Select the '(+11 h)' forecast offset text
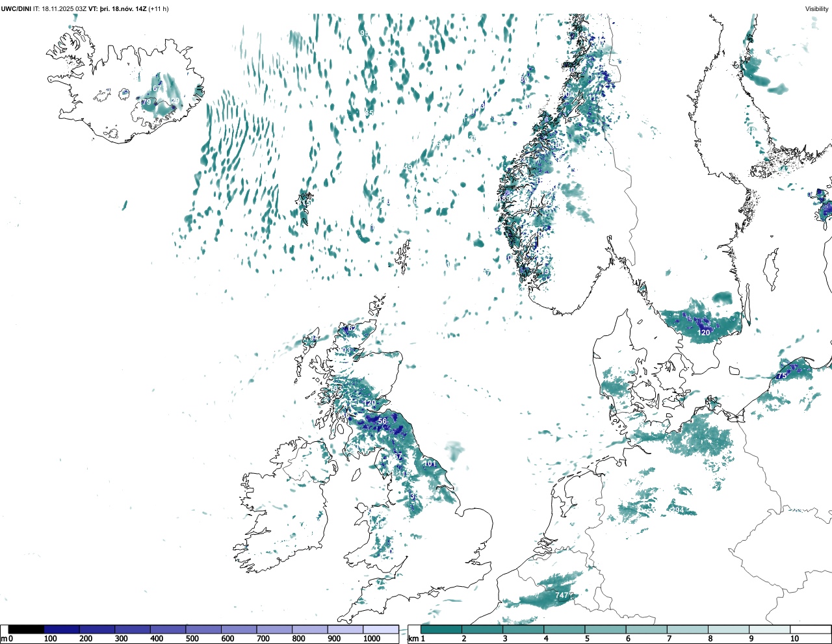Viewport: 832px width, 644px height. tap(159, 8)
